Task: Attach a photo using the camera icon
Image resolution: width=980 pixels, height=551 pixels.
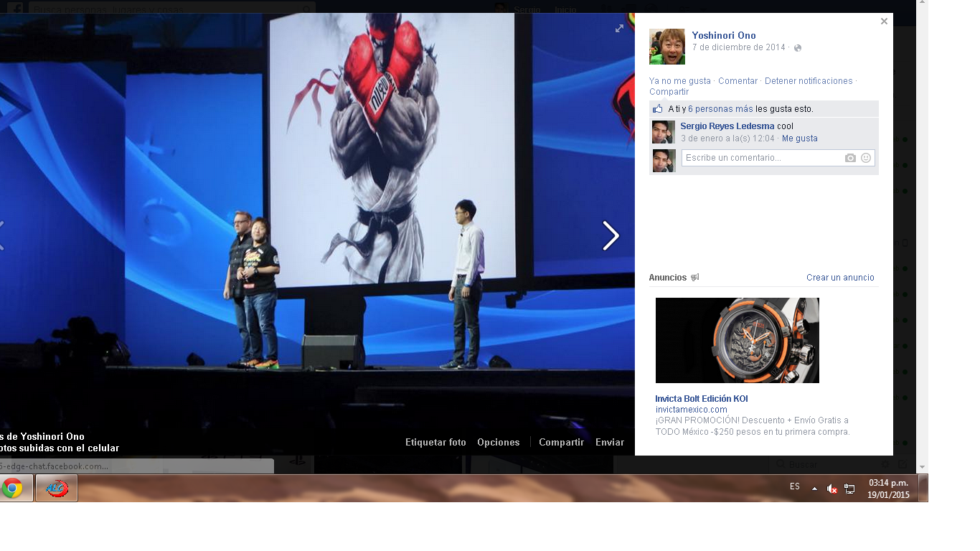Action: [850, 158]
